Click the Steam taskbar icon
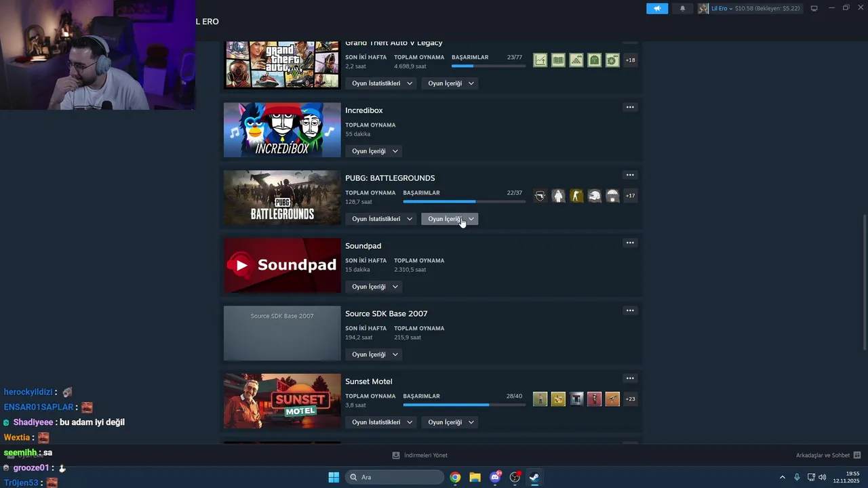Viewport: 868px width, 488px height. 534,477
